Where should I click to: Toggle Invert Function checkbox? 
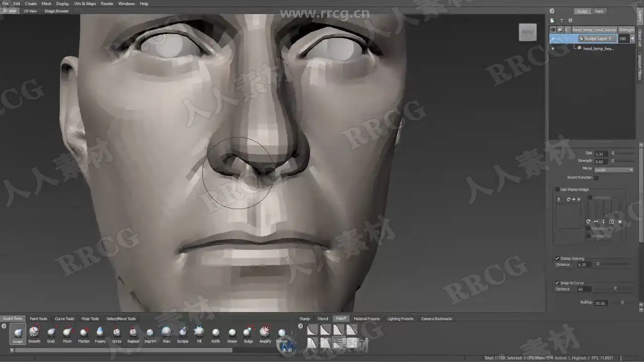tap(596, 177)
